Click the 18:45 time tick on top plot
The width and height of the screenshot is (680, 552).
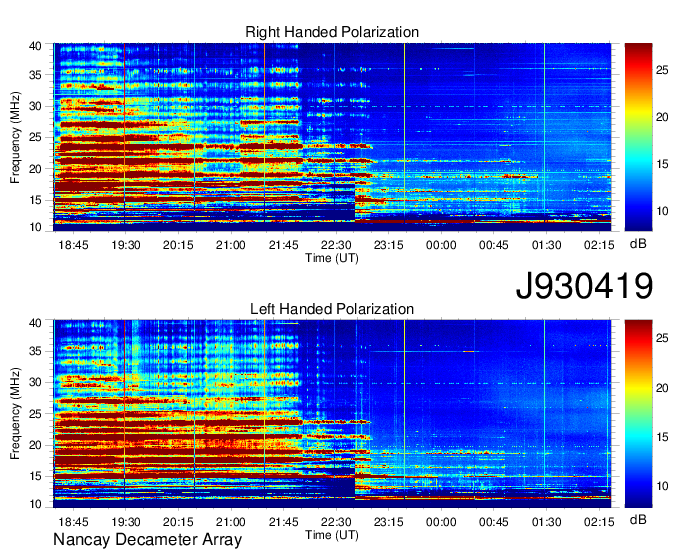coord(73,245)
